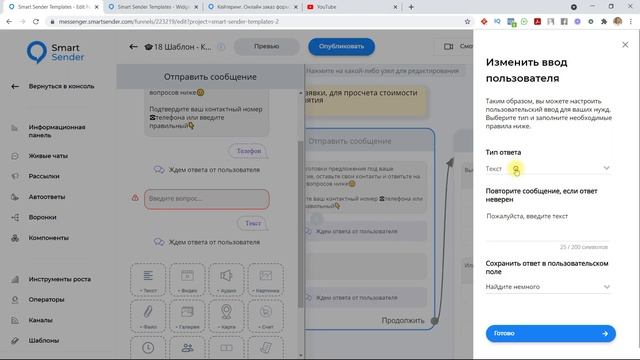Add a Текст block
This screenshot has width=640, height=360.
click(148, 280)
